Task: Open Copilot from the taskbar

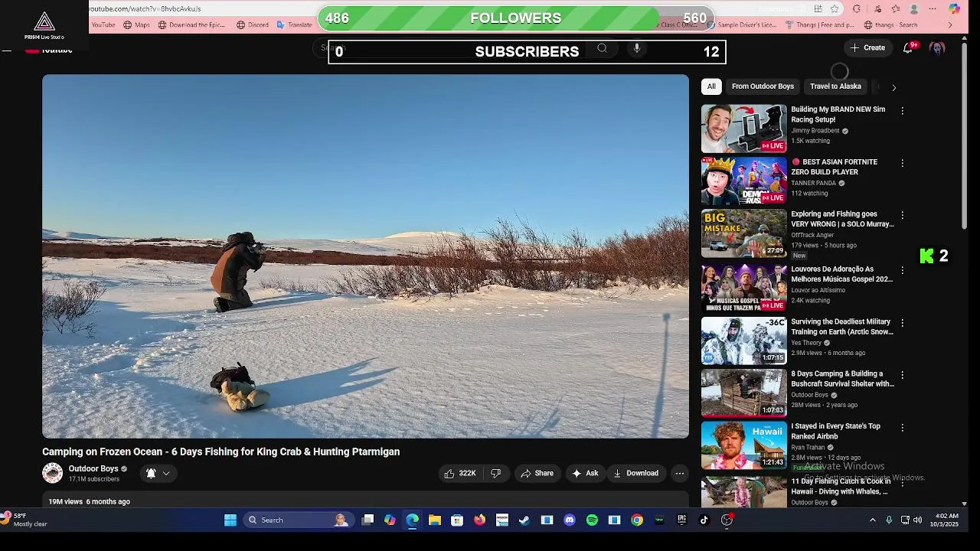Action: click(390, 520)
